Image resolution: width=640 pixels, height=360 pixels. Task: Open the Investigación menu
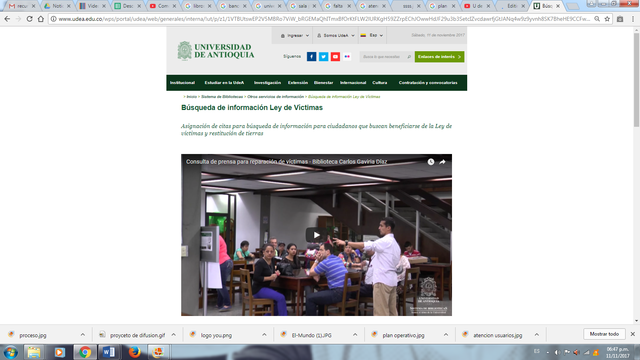(267, 83)
